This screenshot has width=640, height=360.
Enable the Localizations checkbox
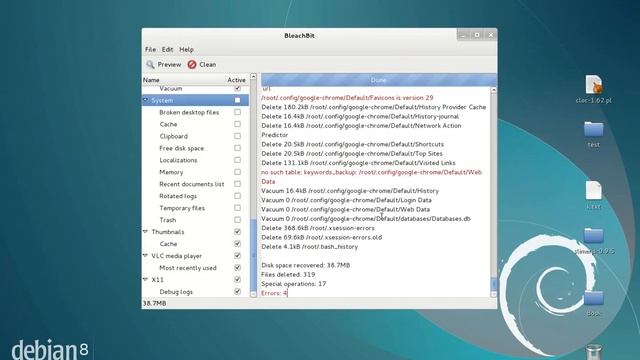(x=237, y=160)
